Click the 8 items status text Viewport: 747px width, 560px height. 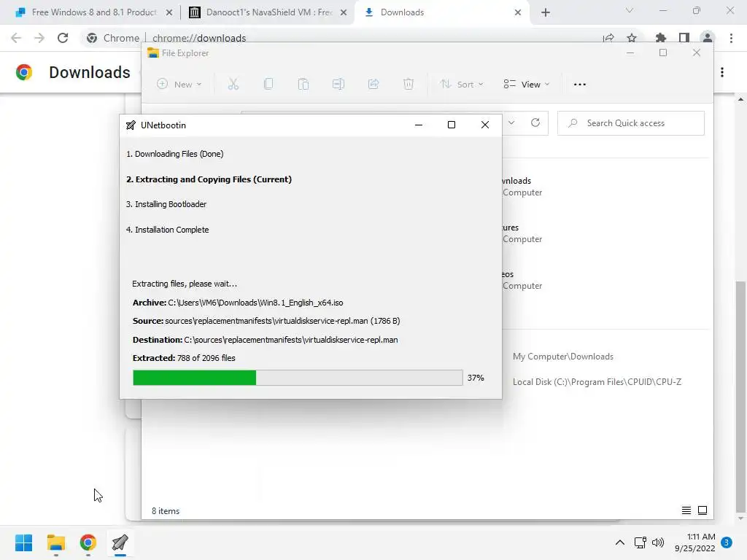166,511
